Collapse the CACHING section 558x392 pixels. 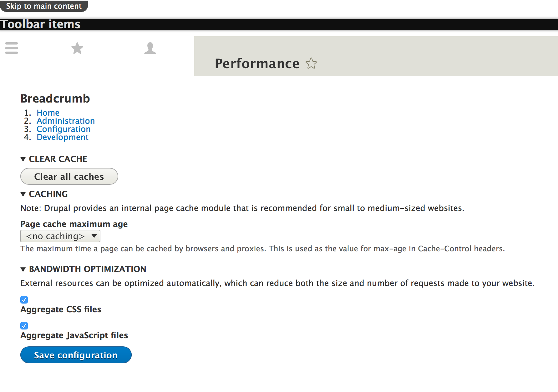point(44,194)
